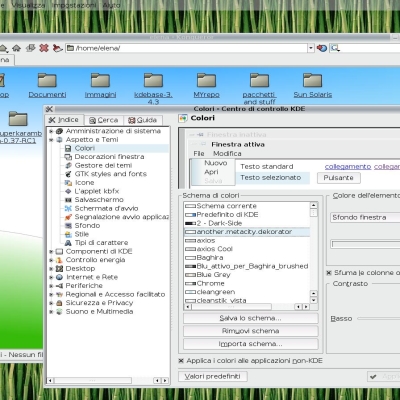Screen dimensions: 400x400
Task: Open the Aiuto menu
Action: coord(111,5)
